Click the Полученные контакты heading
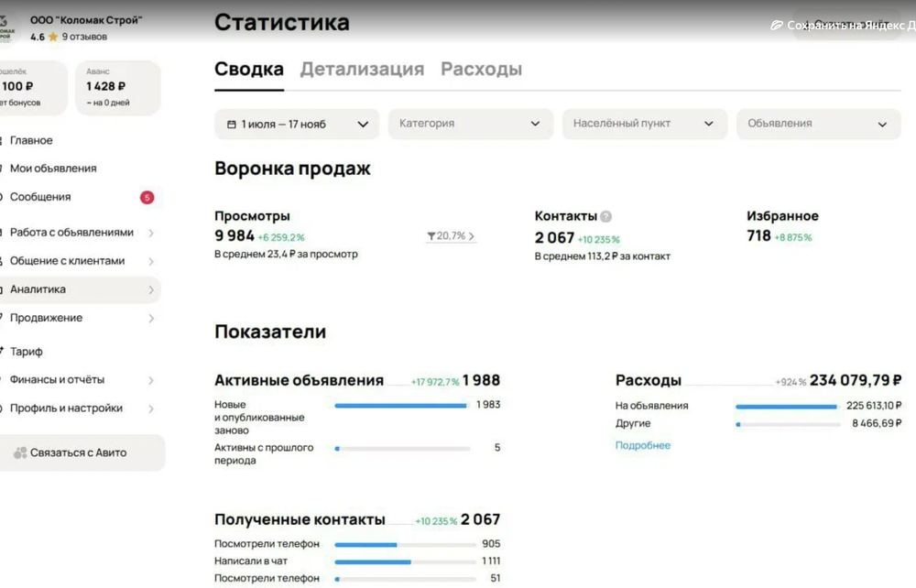This screenshot has height=588, width=916. point(300,519)
